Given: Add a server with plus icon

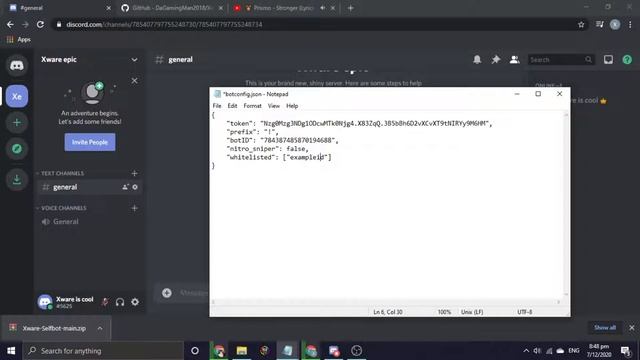Looking at the screenshot, I should click(x=17, y=122).
